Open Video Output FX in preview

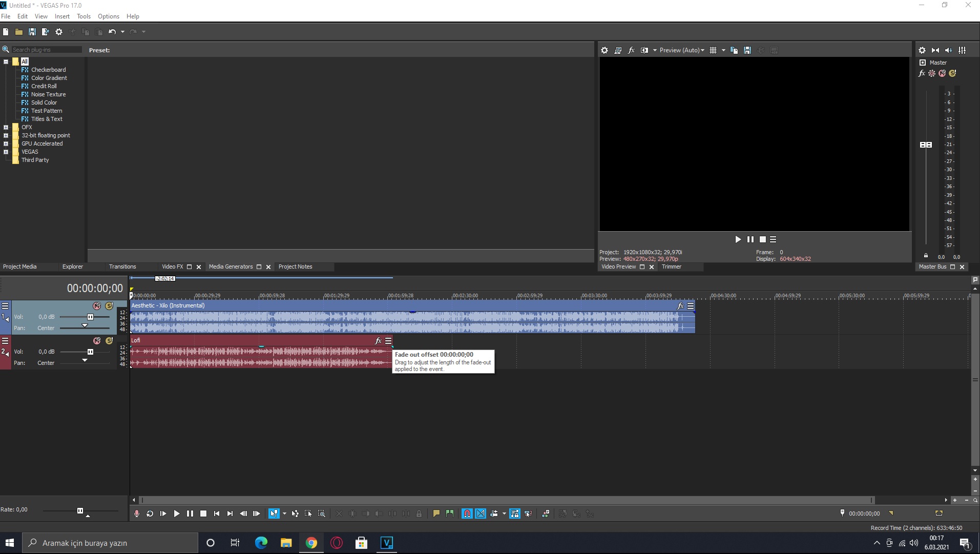point(631,50)
